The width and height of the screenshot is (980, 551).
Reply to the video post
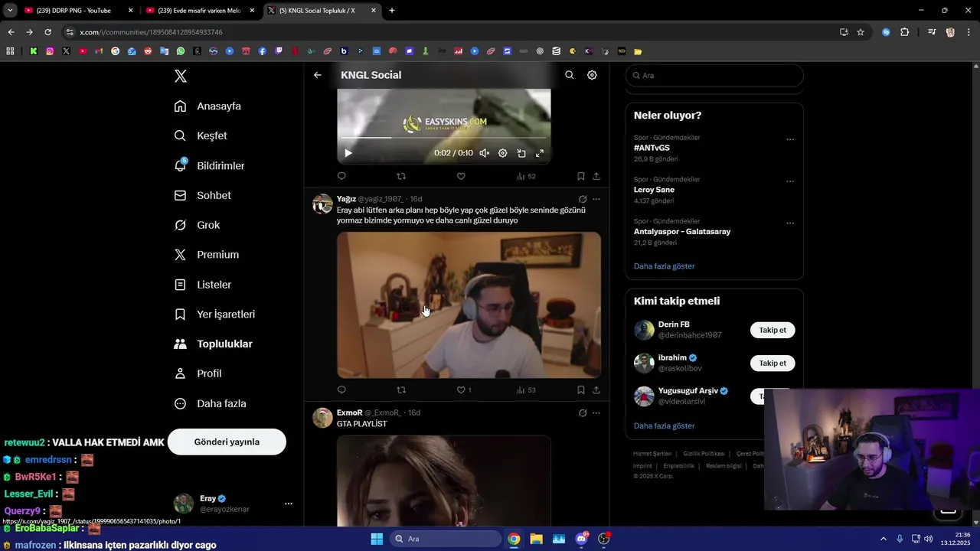coord(341,176)
